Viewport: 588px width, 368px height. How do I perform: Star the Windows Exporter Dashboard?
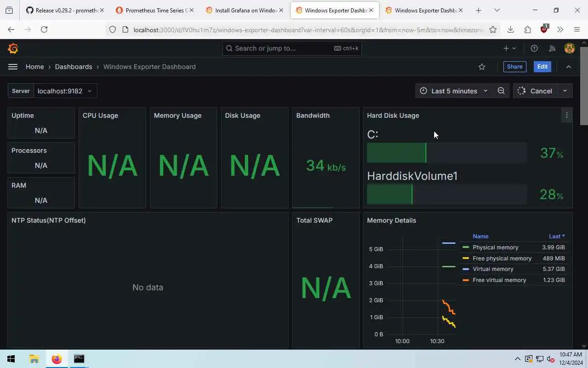(482, 67)
